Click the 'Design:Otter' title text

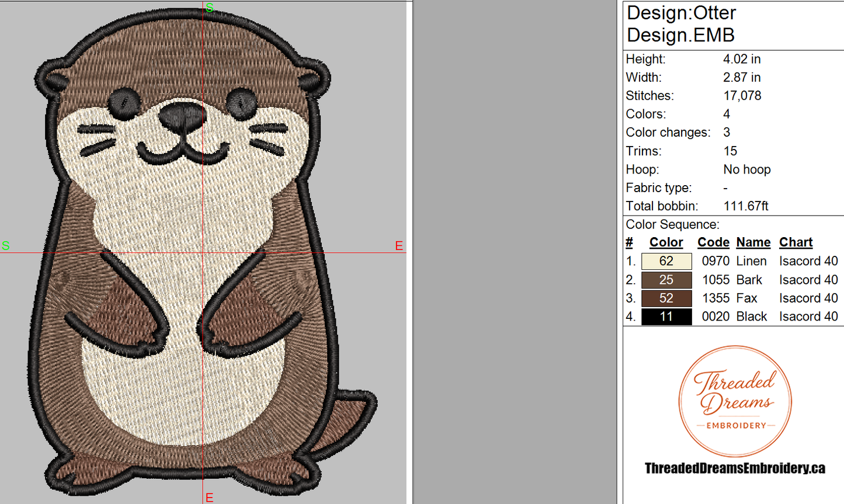point(681,13)
